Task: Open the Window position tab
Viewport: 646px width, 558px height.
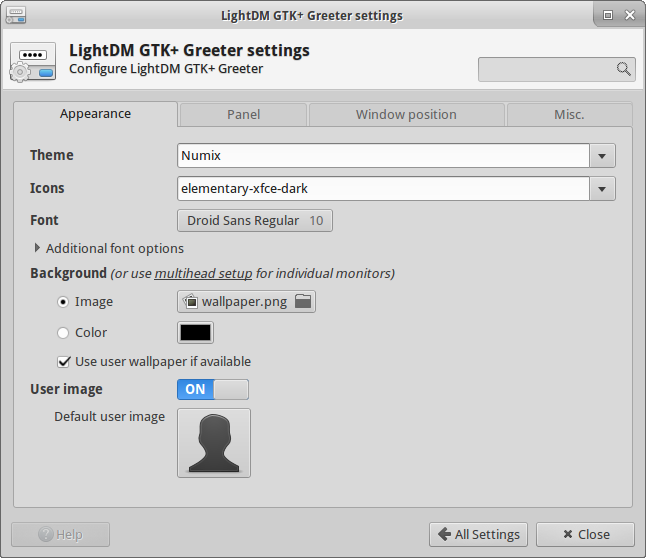Action: click(407, 115)
